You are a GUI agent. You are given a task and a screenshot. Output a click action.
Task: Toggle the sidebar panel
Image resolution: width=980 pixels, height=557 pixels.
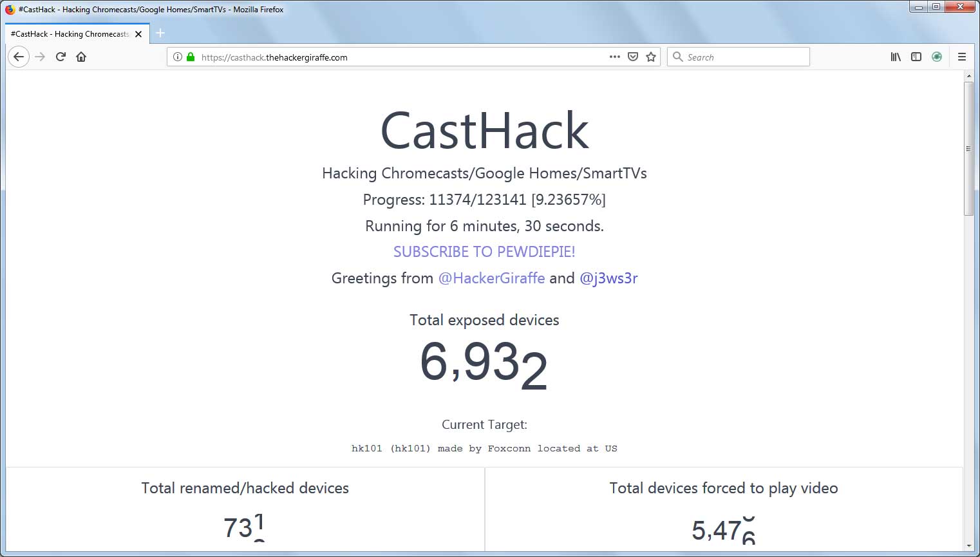coord(916,57)
